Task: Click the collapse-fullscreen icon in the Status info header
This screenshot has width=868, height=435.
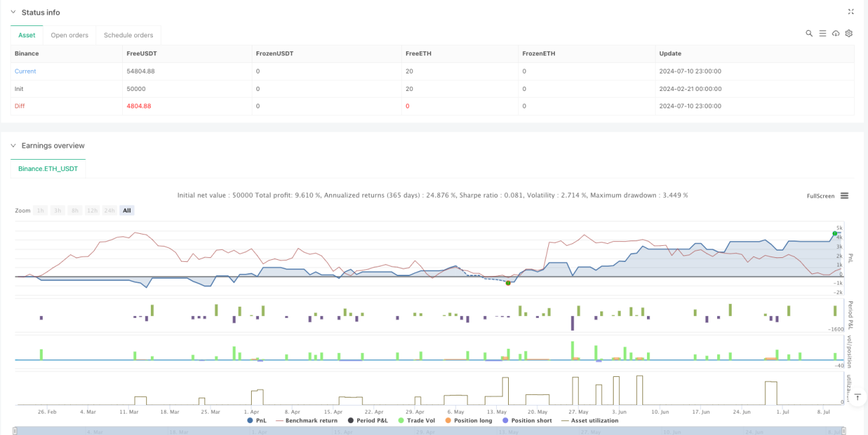Action: click(x=851, y=11)
